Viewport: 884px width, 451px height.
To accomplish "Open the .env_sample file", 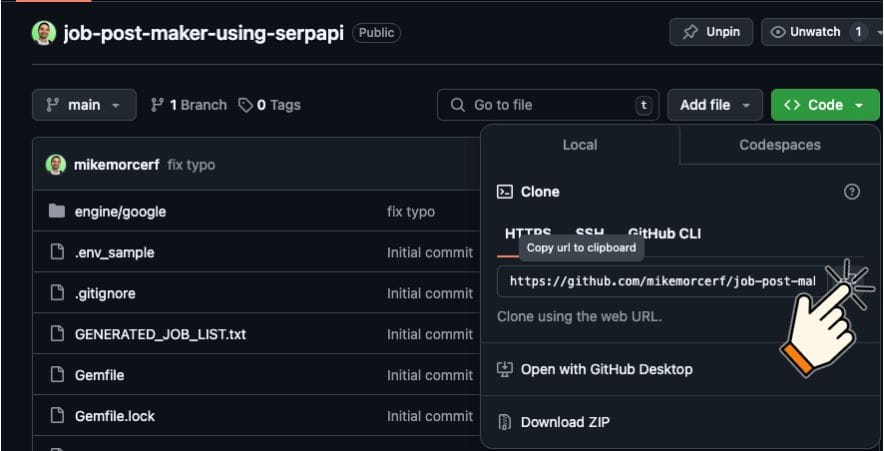I will [114, 253].
